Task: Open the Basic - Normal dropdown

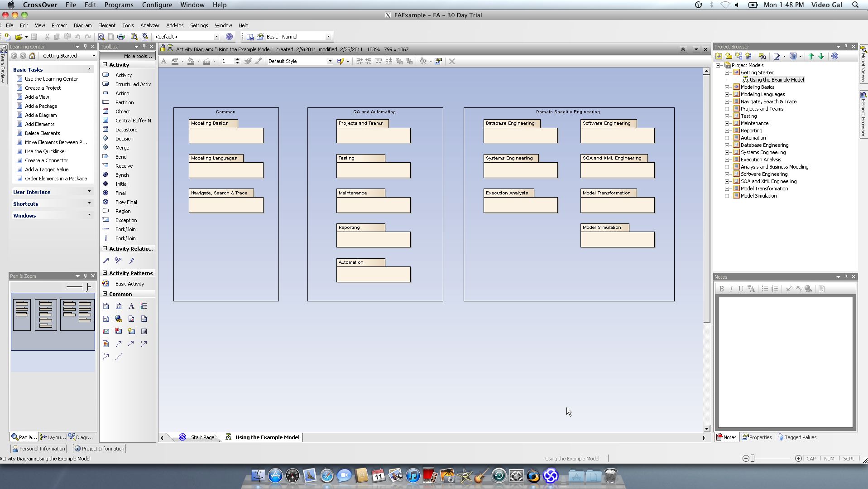Action: (x=328, y=37)
